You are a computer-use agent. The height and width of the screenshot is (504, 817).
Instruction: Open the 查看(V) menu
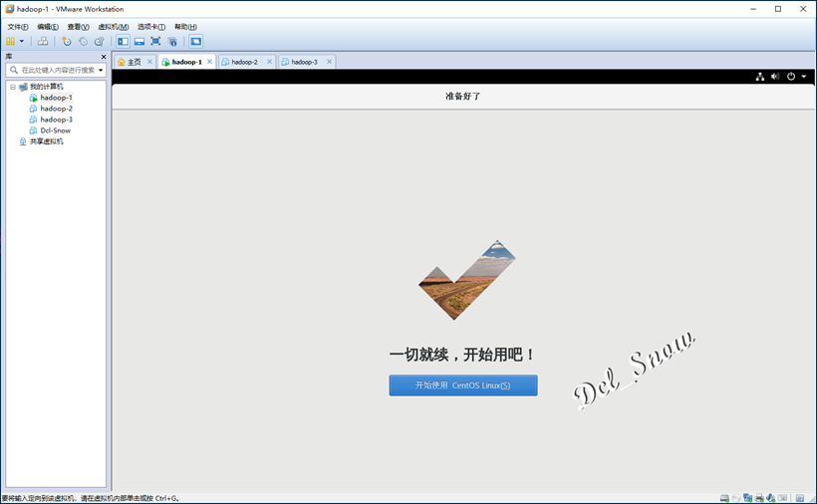[78, 27]
